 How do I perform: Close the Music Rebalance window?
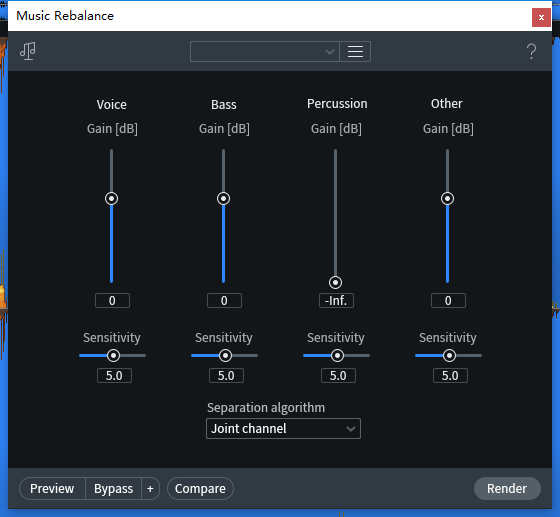[541, 17]
